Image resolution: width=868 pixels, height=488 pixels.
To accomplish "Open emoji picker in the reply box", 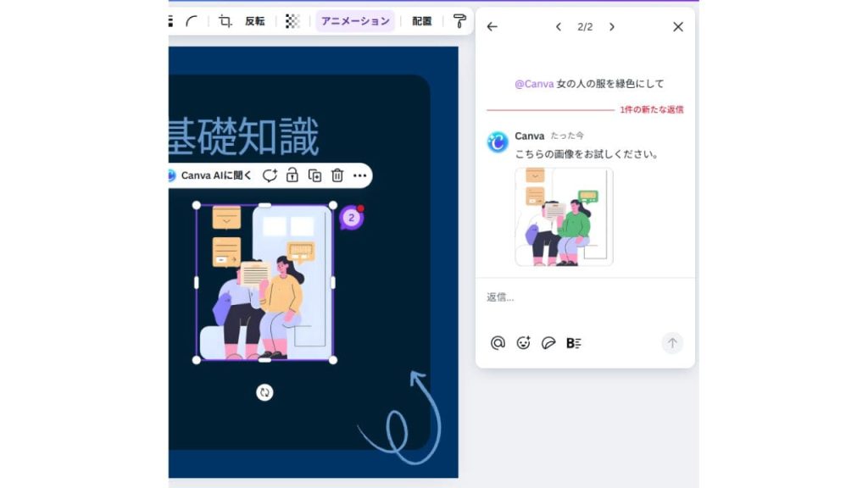I will (524, 342).
